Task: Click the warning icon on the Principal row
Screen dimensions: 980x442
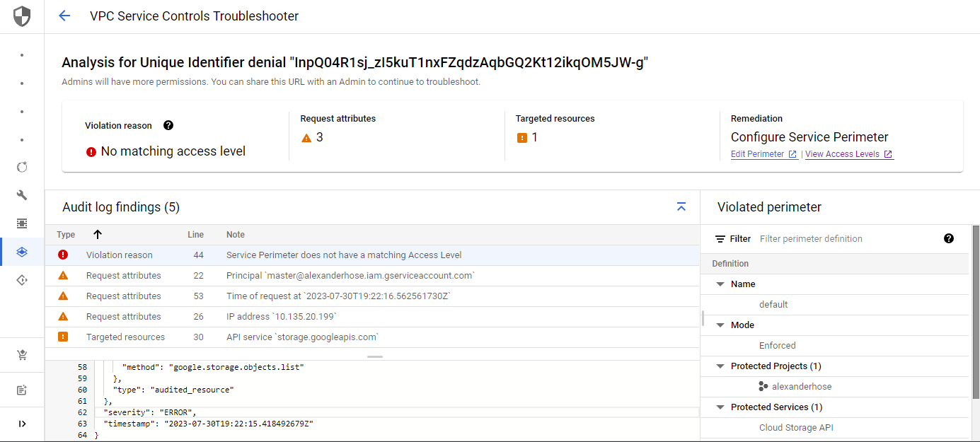Action: click(63, 276)
